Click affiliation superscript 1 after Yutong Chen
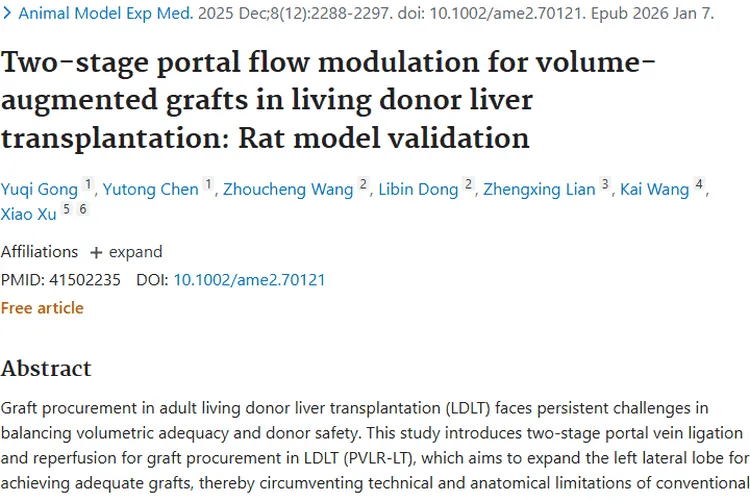This screenshot has width=750, height=500. (x=208, y=185)
